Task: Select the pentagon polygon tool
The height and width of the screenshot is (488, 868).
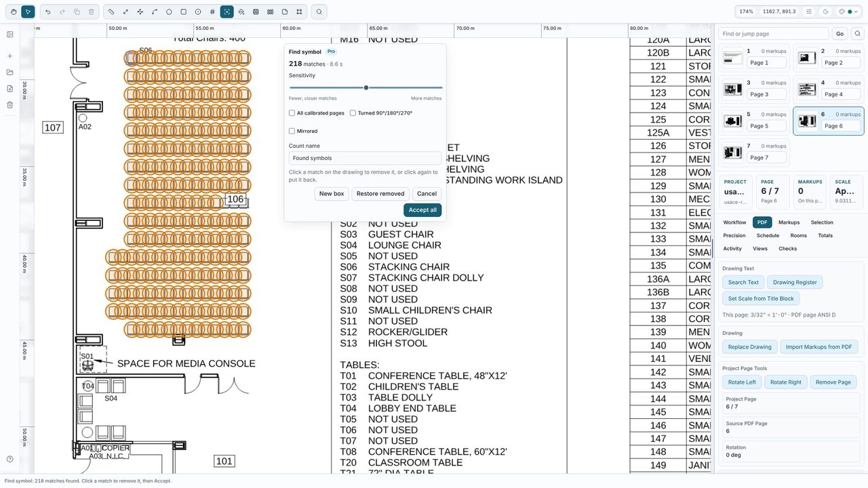Action: click(169, 12)
